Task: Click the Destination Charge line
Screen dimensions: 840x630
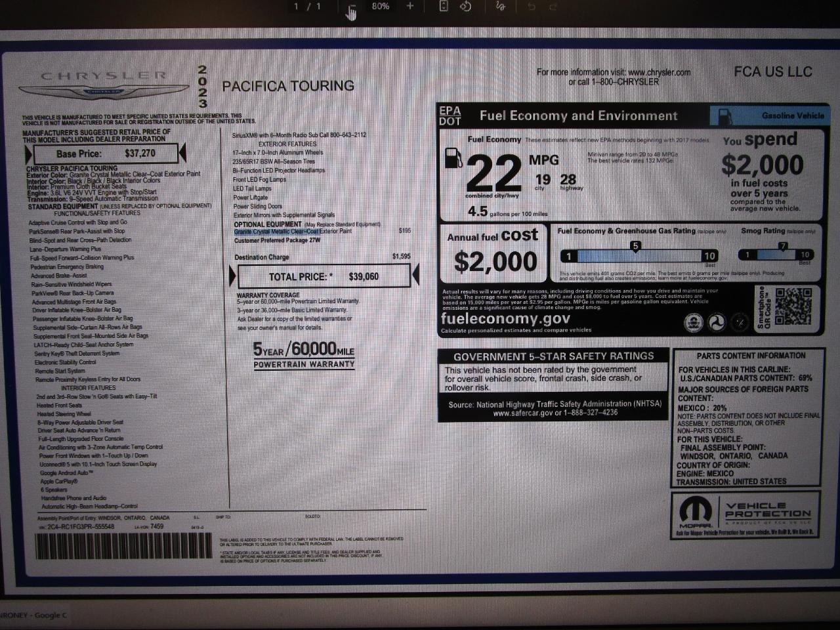Action: [322, 257]
